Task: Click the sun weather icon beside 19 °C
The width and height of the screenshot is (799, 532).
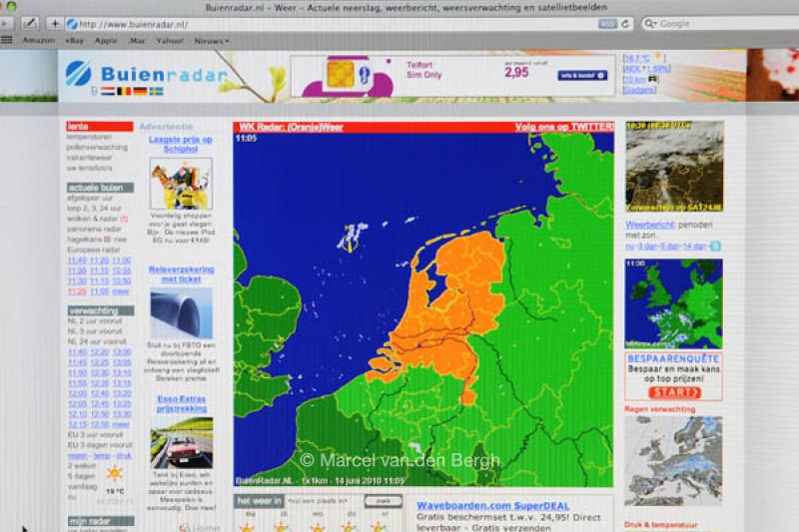Action: pyautogui.click(x=115, y=473)
